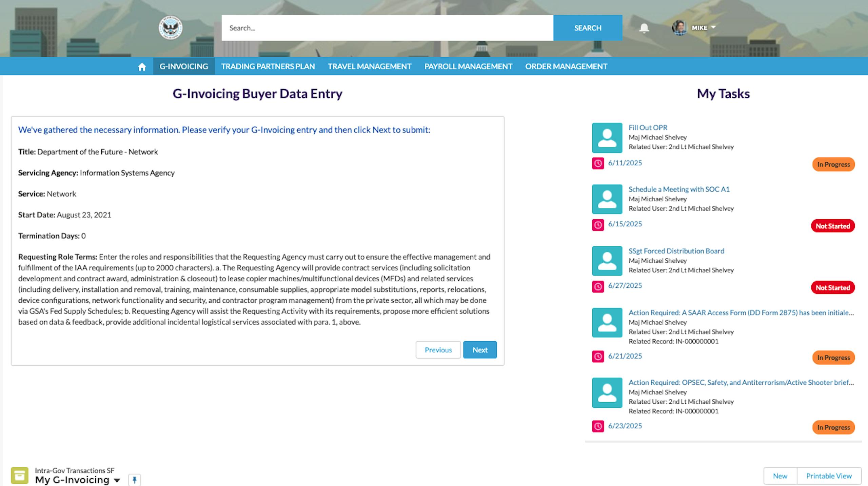Open the My G-Invoicing list view dropdown
This screenshot has height=486, width=868.
click(117, 480)
